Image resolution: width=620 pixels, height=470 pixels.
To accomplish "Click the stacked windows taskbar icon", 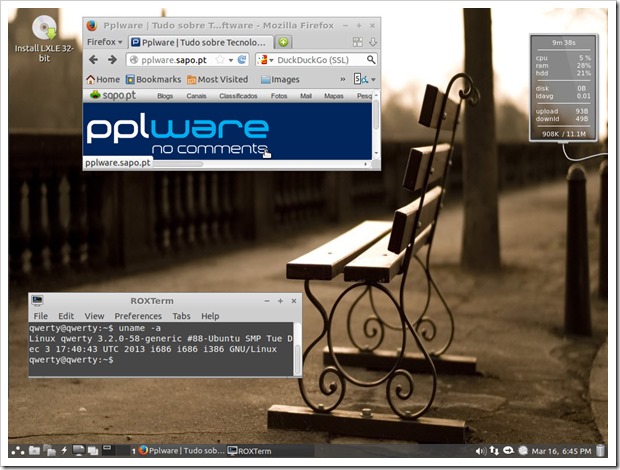I will point(93,451).
